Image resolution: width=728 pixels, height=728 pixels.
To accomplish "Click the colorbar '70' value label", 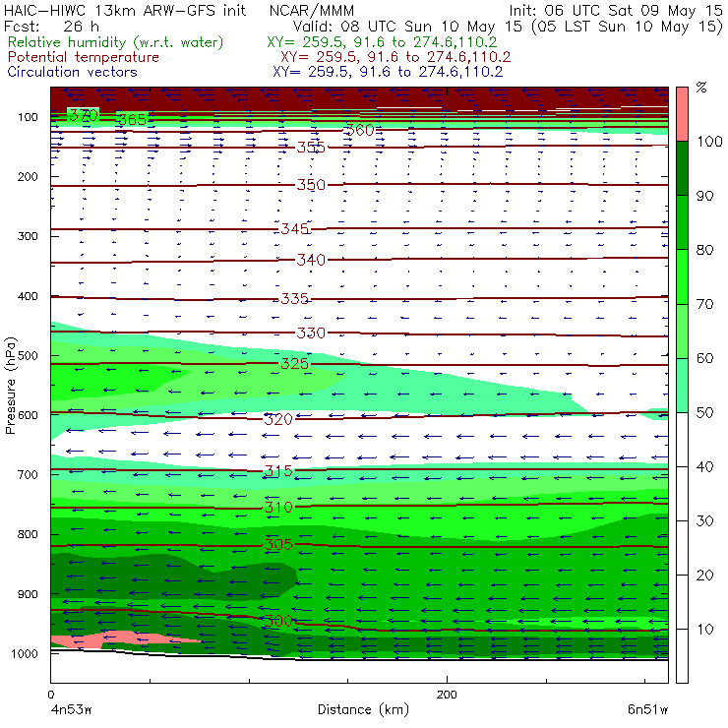I will [x=704, y=304].
